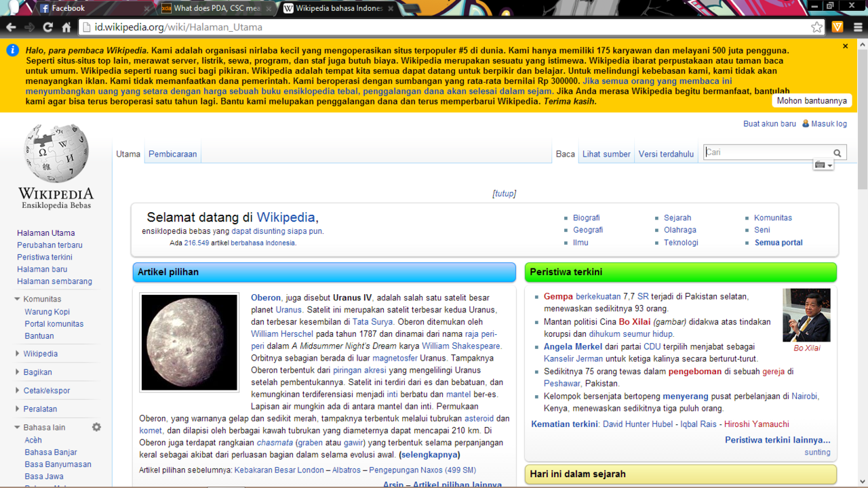Open David Hunter Hubel link

[638, 424]
